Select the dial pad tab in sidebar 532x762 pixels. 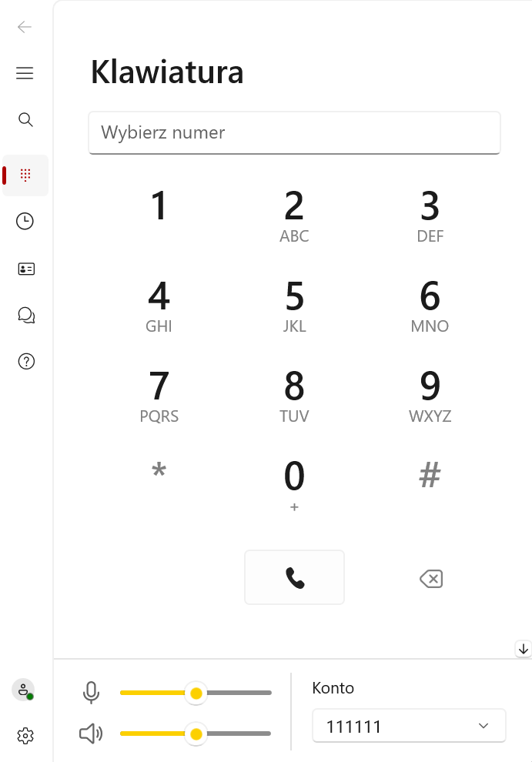(x=25, y=175)
